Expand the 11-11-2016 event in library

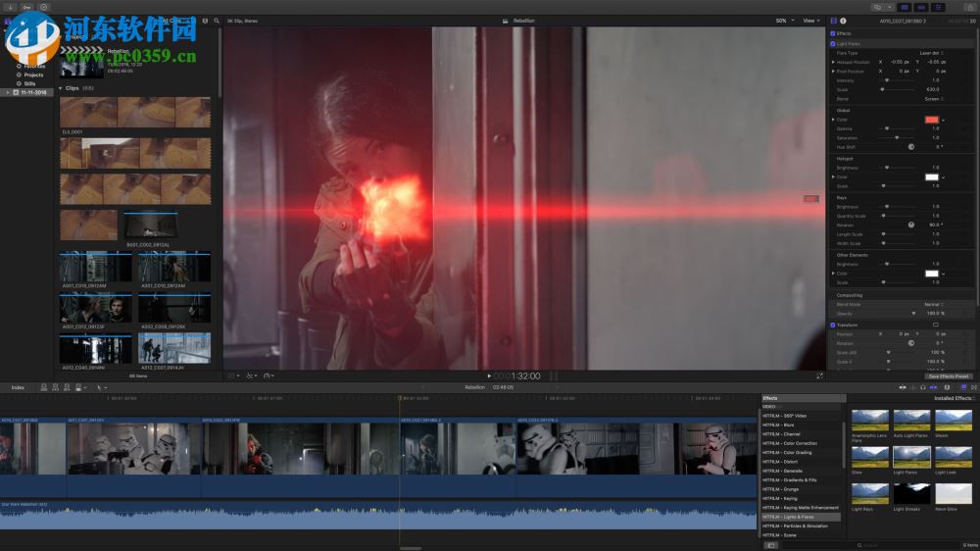7,92
